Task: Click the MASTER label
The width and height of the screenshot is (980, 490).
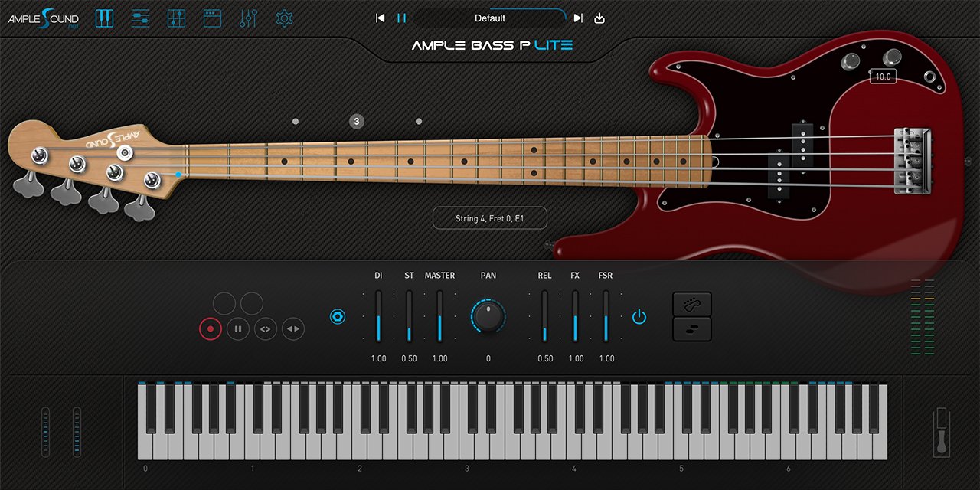Action: [439, 276]
